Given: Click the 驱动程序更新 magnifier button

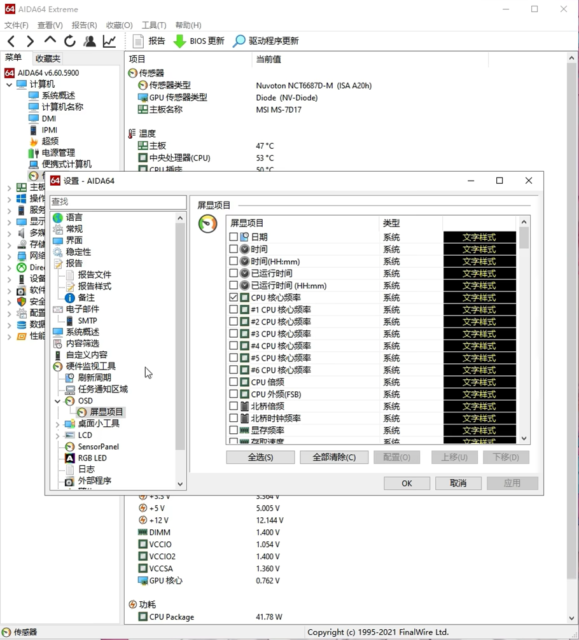Looking at the screenshot, I should point(266,41).
